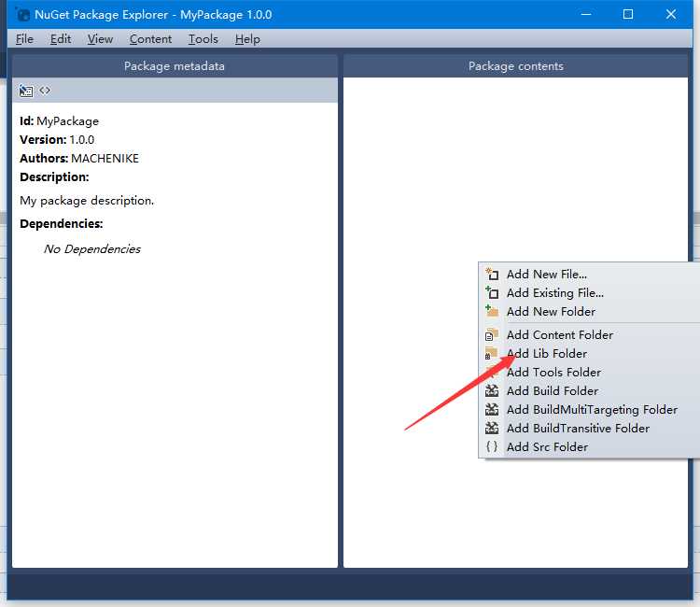Click the Version value 1.0.0
Image resolution: width=700 pixels, height=607 pixels.
click(x=82, y=140)
